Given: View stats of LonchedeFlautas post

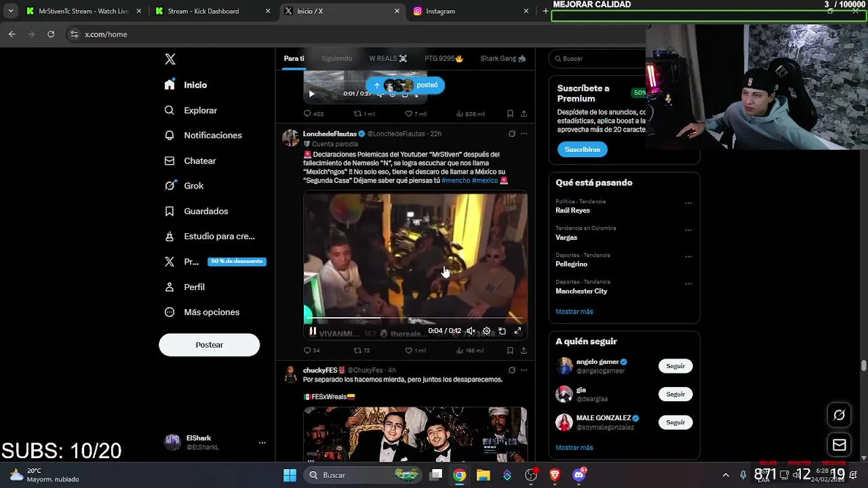Looking at the screenshot, I should (470, 350).
